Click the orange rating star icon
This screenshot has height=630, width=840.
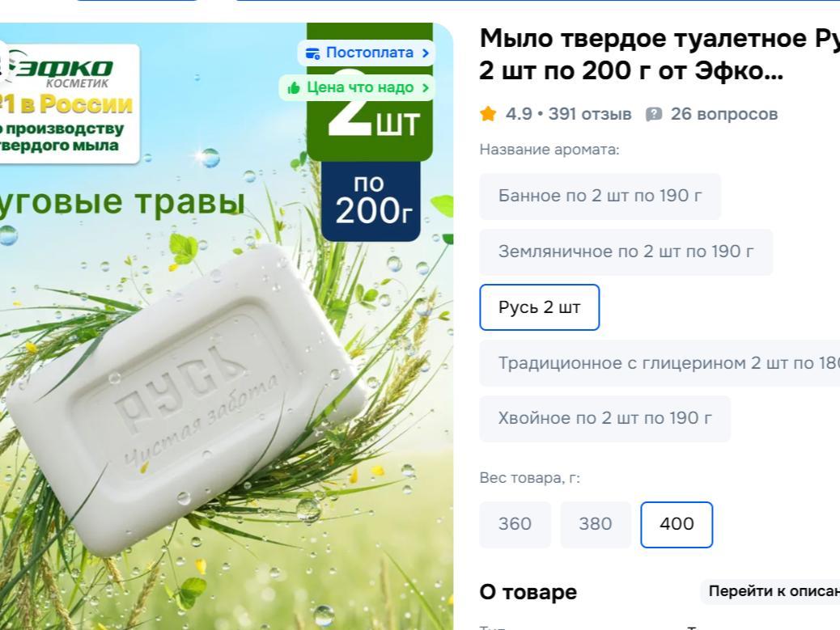(x=488, y=113)
